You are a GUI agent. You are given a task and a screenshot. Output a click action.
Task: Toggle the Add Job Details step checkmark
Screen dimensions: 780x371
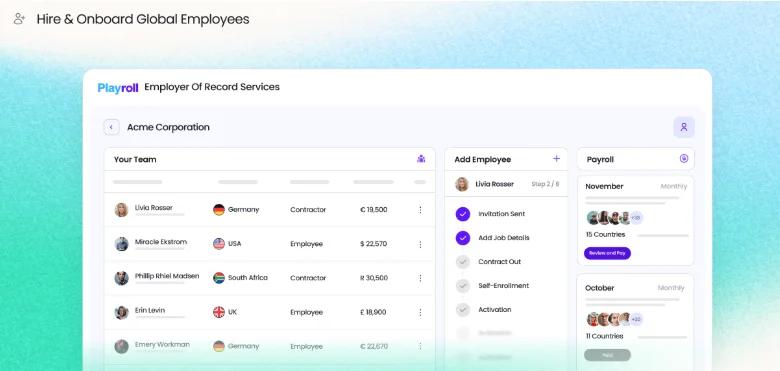coord(463,238)
